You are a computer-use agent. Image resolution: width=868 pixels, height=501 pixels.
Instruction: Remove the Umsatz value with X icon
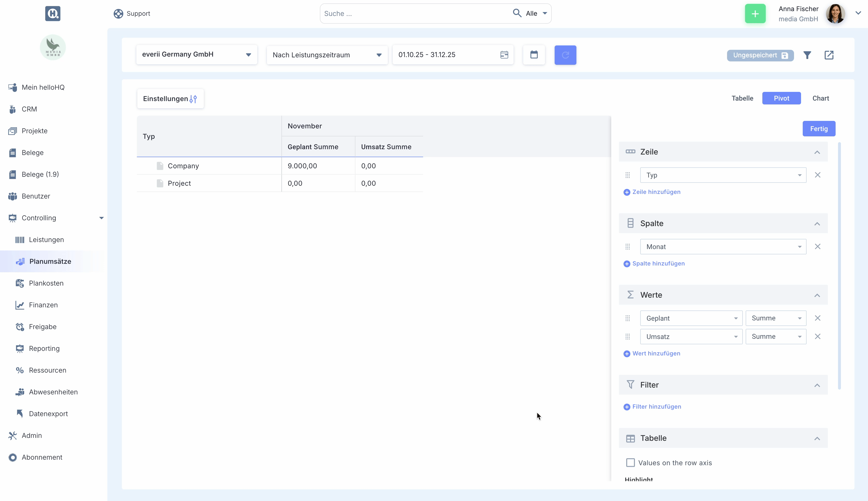coord(817,337)
